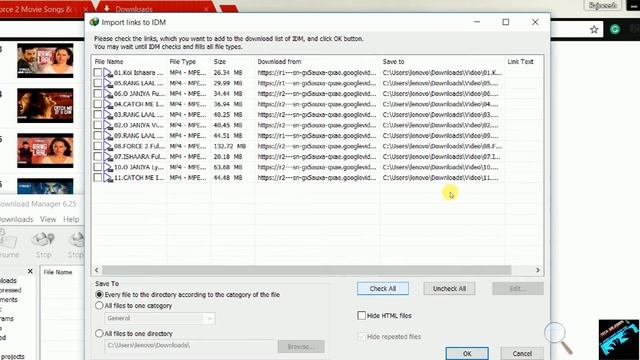Click the horizontal scrollbar left arrow
This screenshot has height=360, width=640.
97,270
